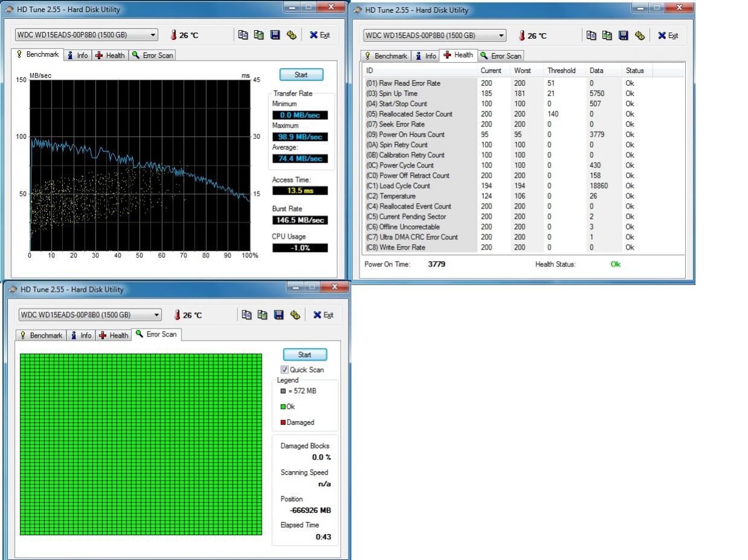The width and height of the screenshot is (748, 560).
Task: Switch to Info tab in Benchmark window
Action: point(78,56)
